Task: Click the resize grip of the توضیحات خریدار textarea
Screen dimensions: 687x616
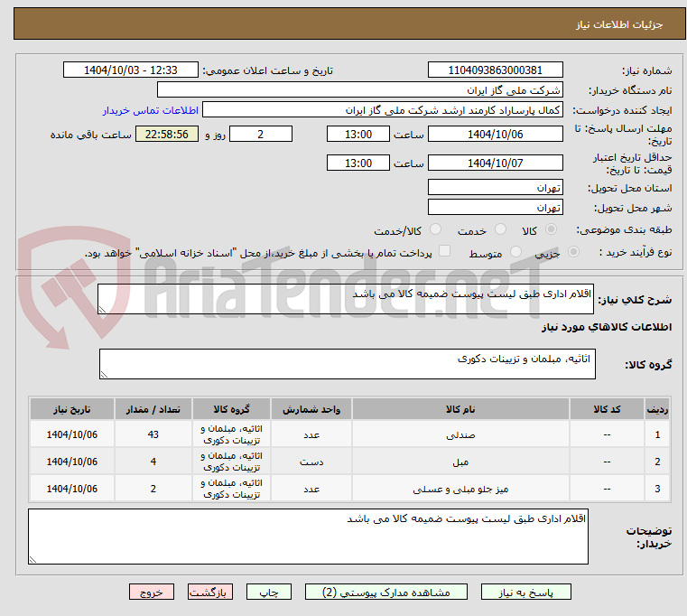Action: pos(32,560)
